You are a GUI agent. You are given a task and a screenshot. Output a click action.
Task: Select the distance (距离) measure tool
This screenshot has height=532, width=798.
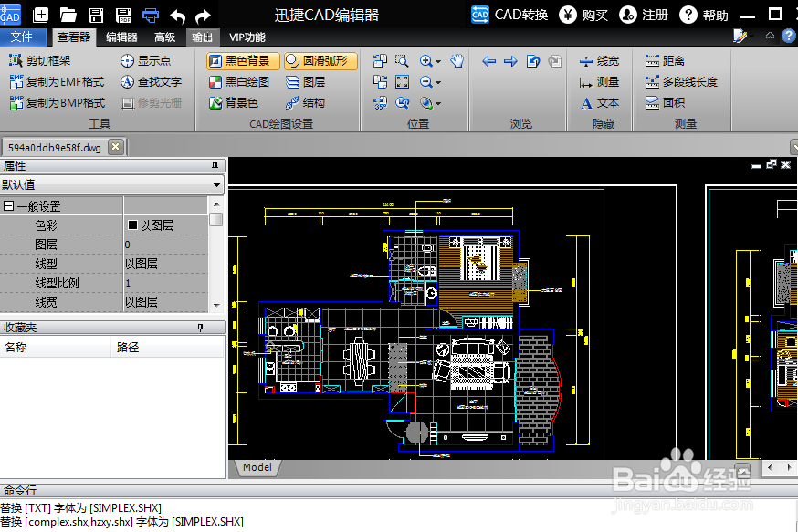tap(665, 61)
